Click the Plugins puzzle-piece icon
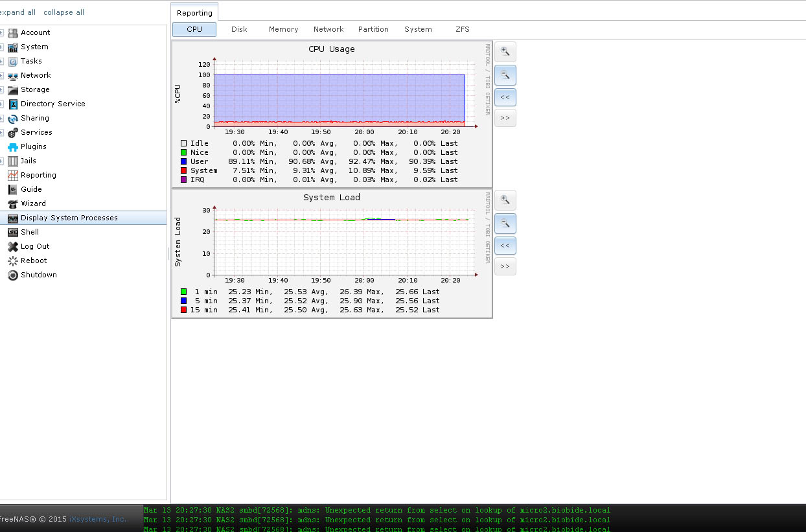Image resolution: width=806 pixels, height=532 pixels. pyautogui.click(x=13, y=146)
